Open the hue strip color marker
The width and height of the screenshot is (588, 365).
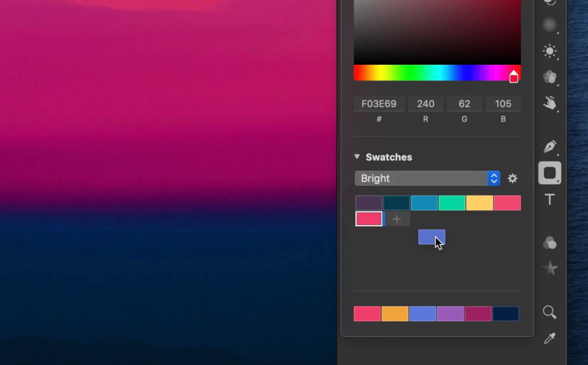(x=514, y=75)
